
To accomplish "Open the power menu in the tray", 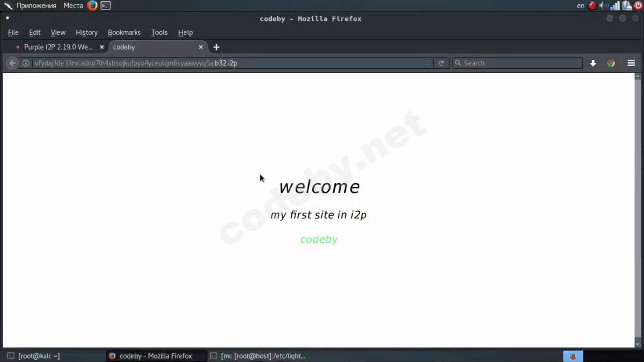I will click(x=638, y=6).
